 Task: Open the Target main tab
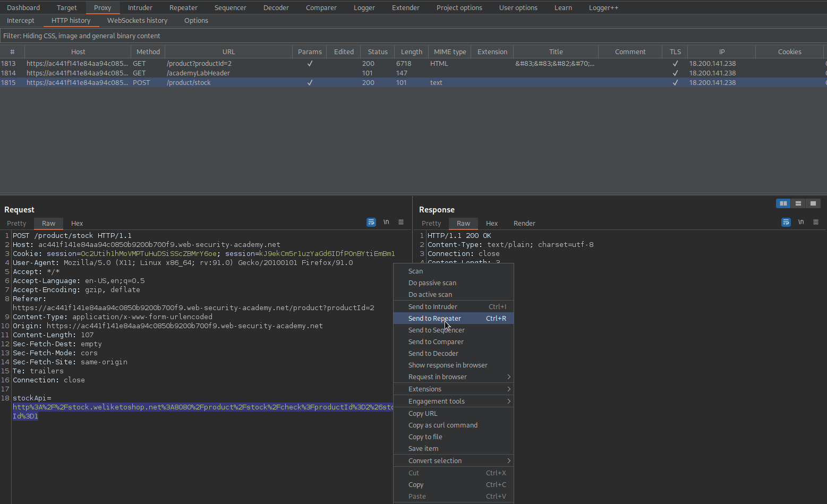coord(66,7)
